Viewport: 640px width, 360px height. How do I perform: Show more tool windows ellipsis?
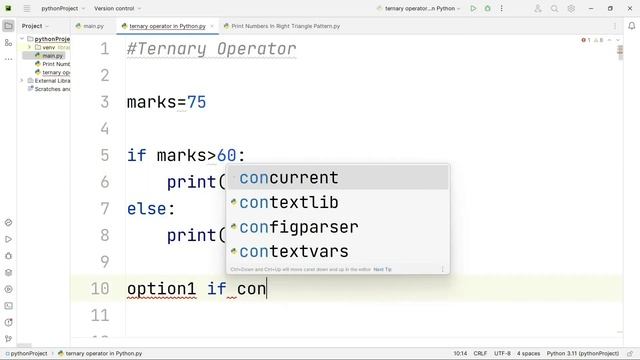(8, 59)
